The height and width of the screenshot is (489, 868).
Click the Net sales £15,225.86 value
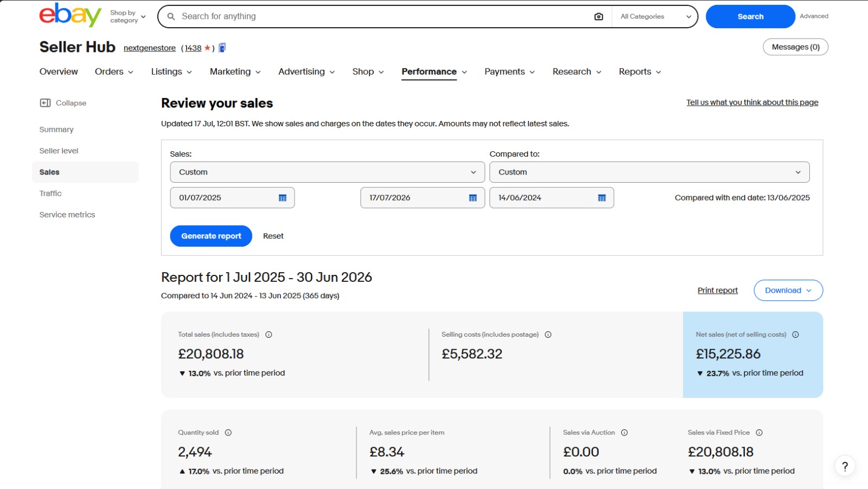coord(728,354)
